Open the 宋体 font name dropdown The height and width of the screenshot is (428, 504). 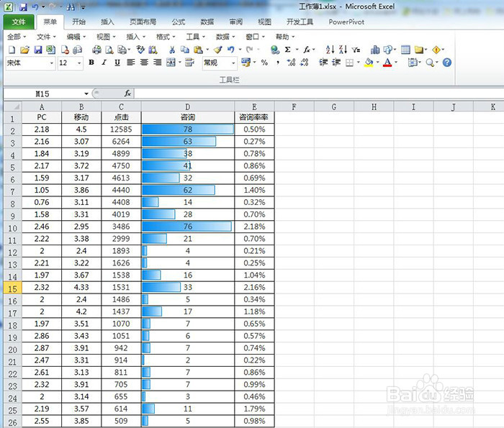pos(52,63)
